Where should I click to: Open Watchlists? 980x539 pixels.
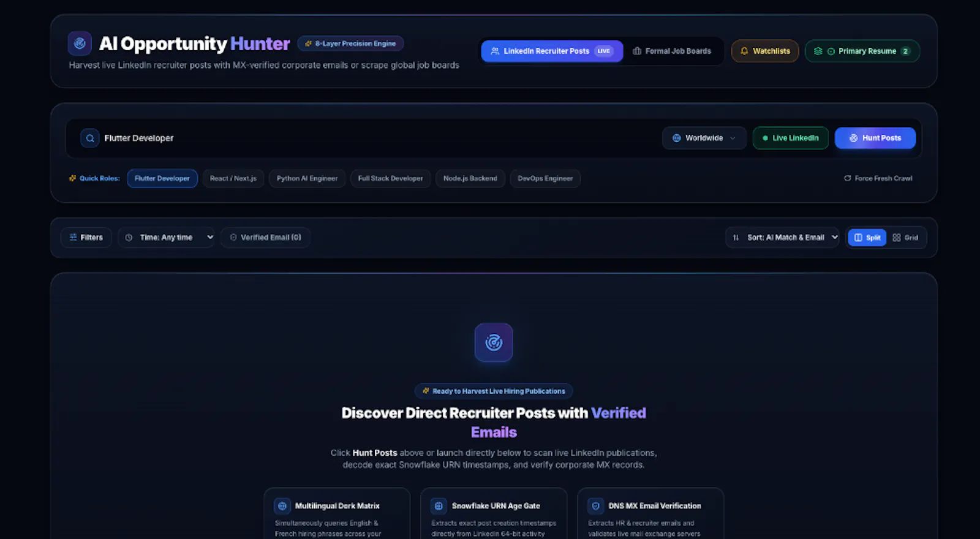(x=765, y=51)
